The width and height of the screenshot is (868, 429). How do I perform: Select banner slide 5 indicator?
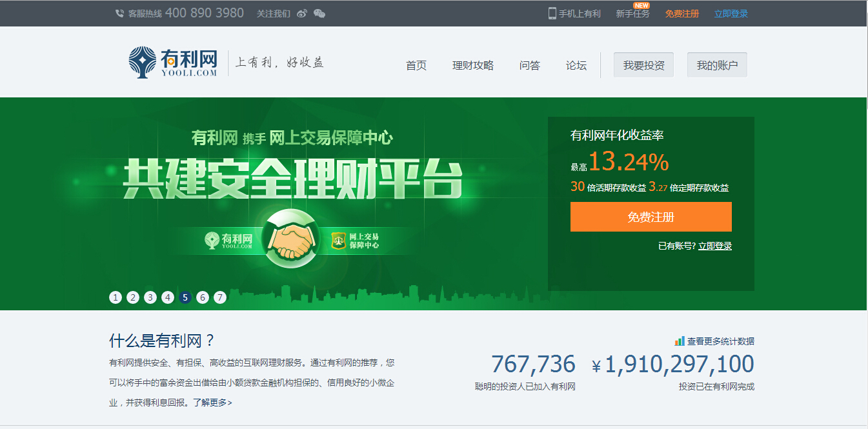click(185, 297)
